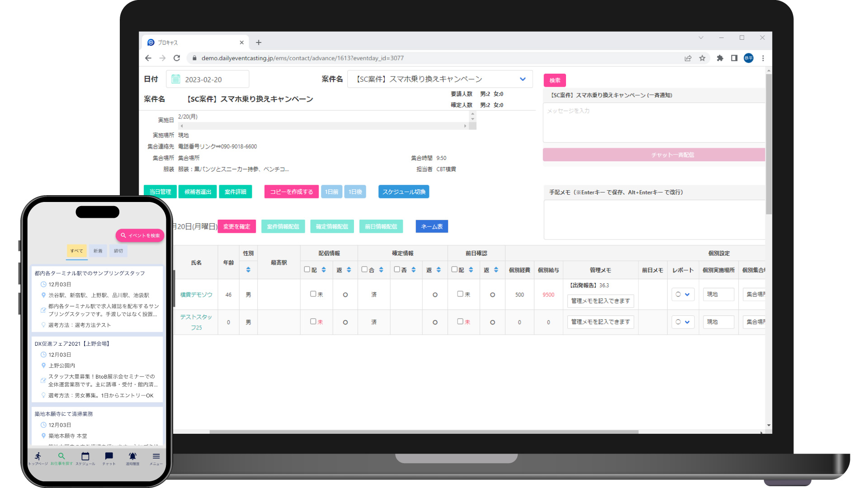Click the 変更を確定 button
The height and width of the screenshot is (488, 868).
(x=236, y=226)
